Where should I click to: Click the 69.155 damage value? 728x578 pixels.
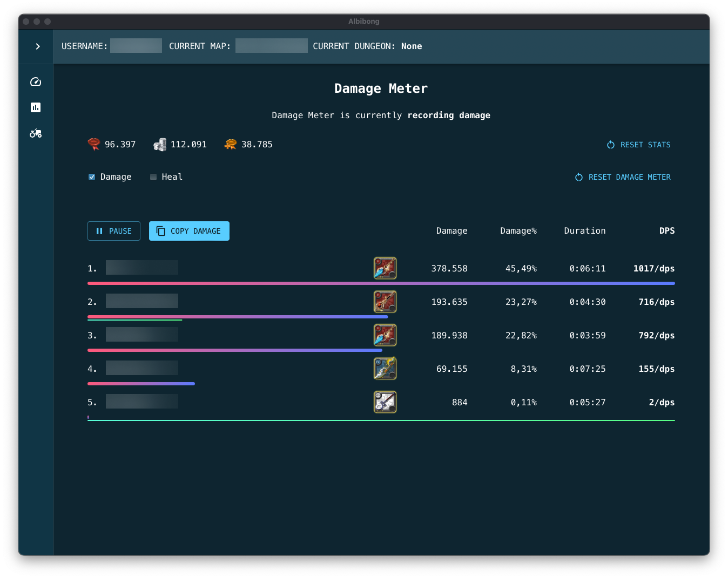[x=452, y=369]
